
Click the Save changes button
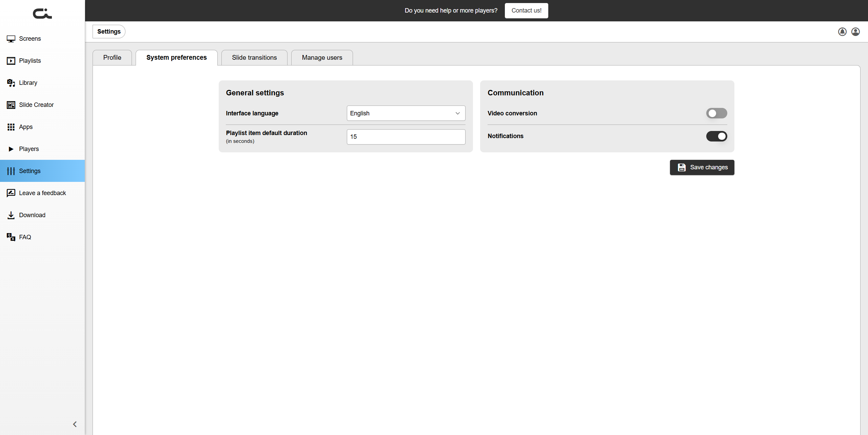pos(702,167)
